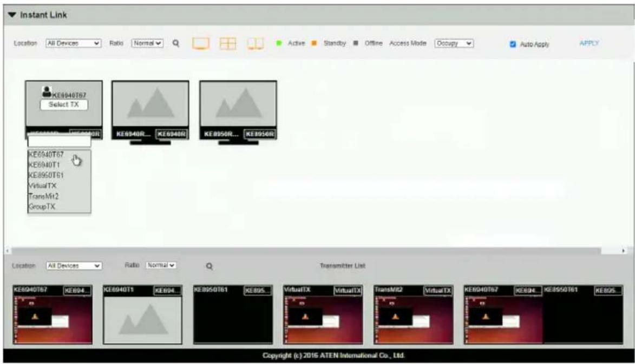
Task: Click the Instant Link title text
Action: click(x=43, y=15)
